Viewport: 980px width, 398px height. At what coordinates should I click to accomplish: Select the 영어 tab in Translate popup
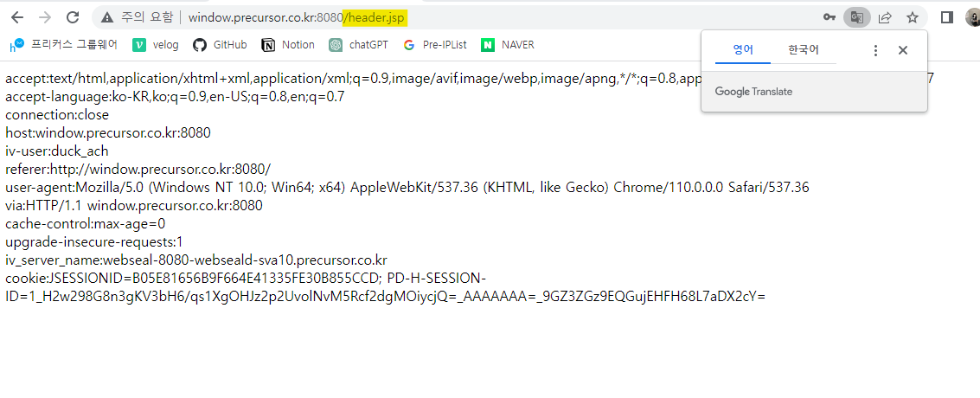743,50
